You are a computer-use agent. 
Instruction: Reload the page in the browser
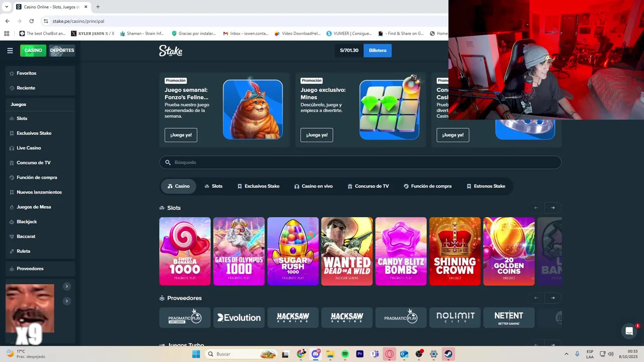coord(32,21)
